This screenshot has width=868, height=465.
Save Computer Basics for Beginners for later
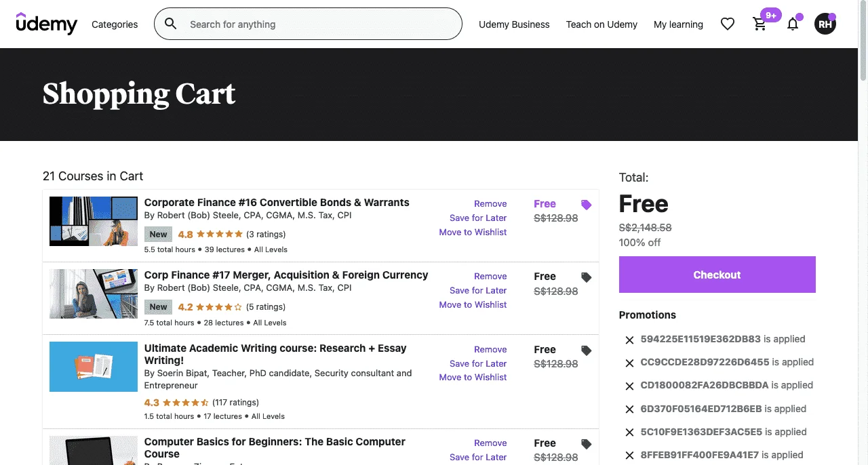(478, 457)
